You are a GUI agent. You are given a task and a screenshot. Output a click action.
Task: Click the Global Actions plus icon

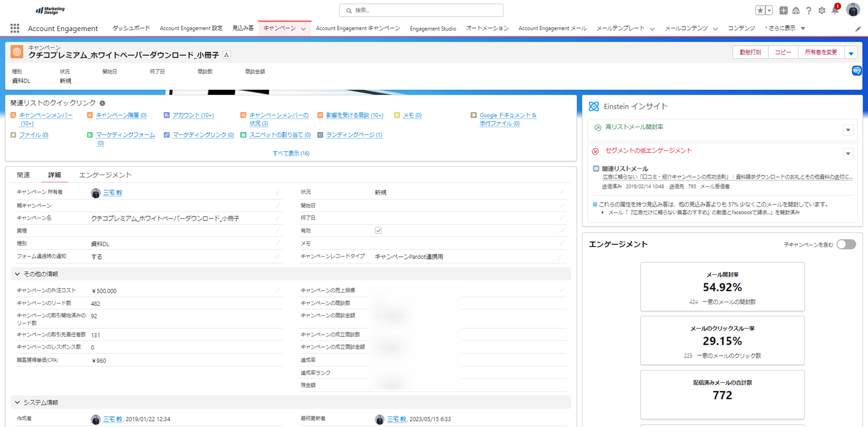pos(783,11)
